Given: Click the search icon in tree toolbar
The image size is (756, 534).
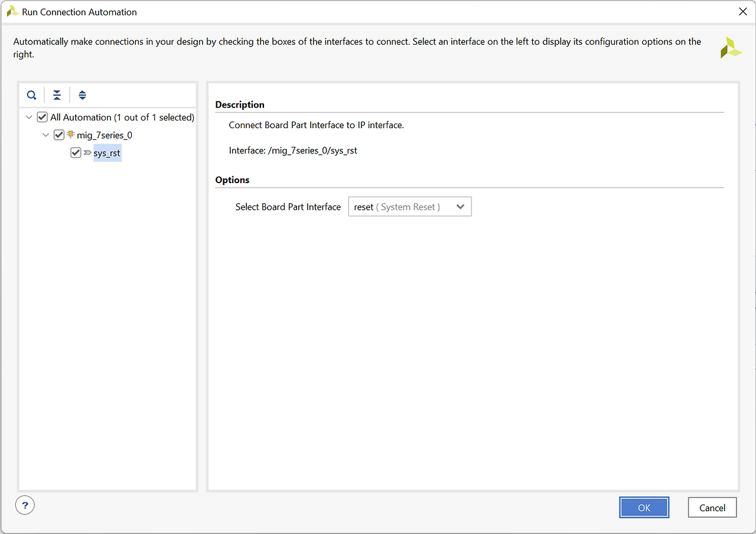Looking at the screenshot, I should tap(32, 95).
